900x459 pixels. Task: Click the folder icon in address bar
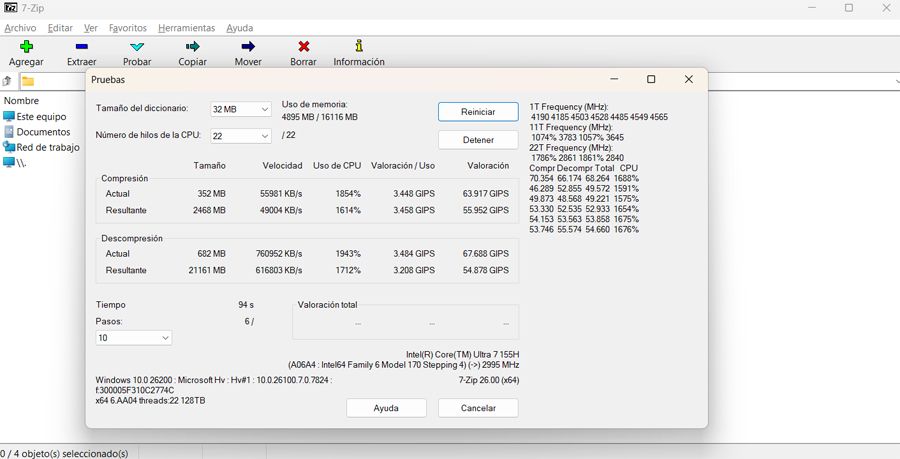28,81
